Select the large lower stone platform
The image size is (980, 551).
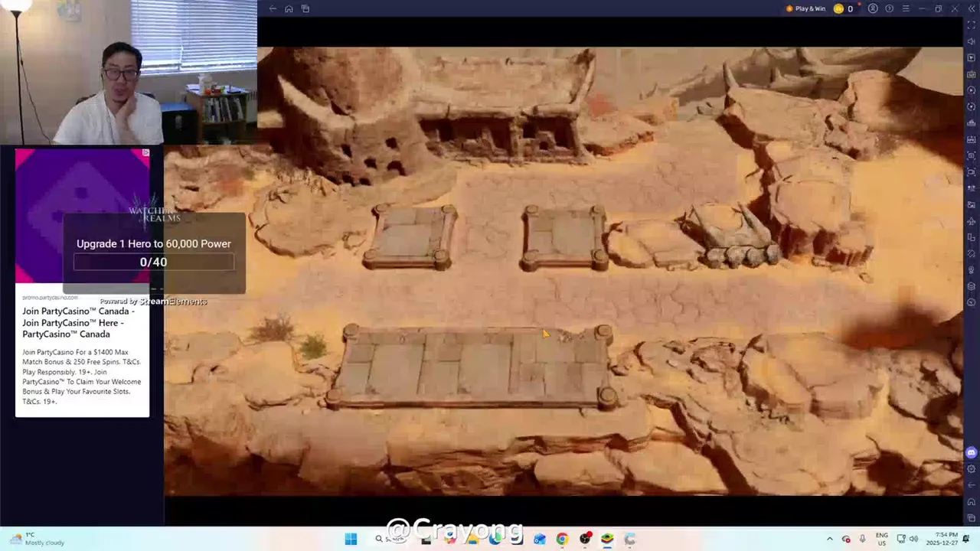click(472, 367)
